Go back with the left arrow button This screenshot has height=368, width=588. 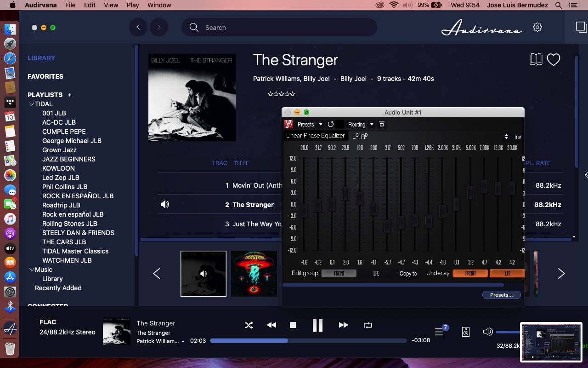click(138, 27)
